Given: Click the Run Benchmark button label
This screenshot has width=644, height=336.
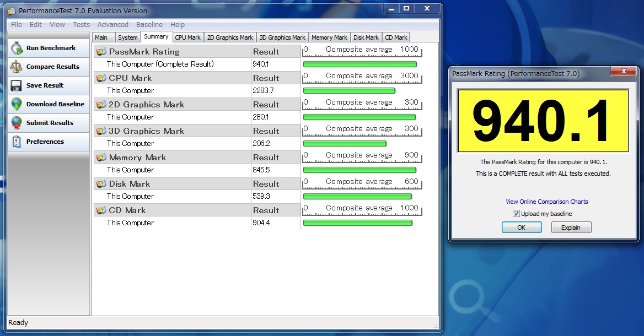Looking at the screenshot, I should click(x=51, y=48).
